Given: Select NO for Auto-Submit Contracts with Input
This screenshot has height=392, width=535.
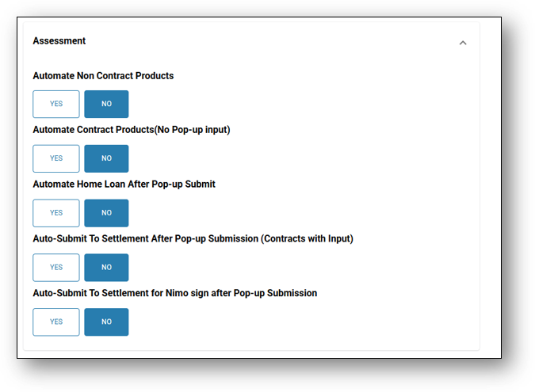Looking at the screenshot, I should [106, 268].
